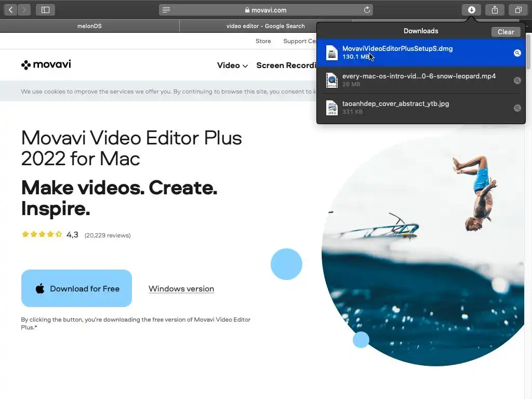
Task: Click the Movavi Video Editor Plus heading
Action: (131, 148)
